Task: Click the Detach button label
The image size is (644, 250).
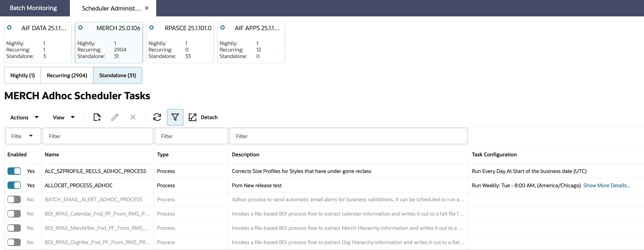Action: click(209, 117)
